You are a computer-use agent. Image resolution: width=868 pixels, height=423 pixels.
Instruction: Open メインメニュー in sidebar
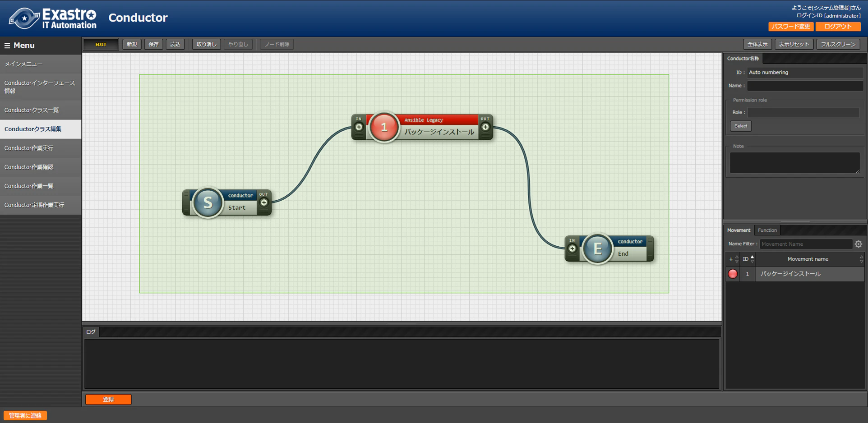pos(41,64)
